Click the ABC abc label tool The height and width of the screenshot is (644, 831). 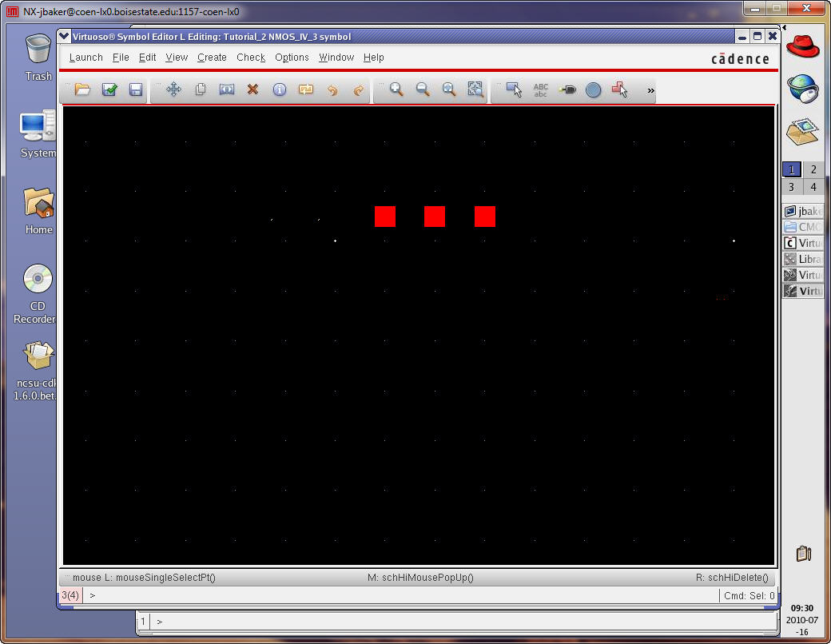pyautogui.click(x=541, y=89)
